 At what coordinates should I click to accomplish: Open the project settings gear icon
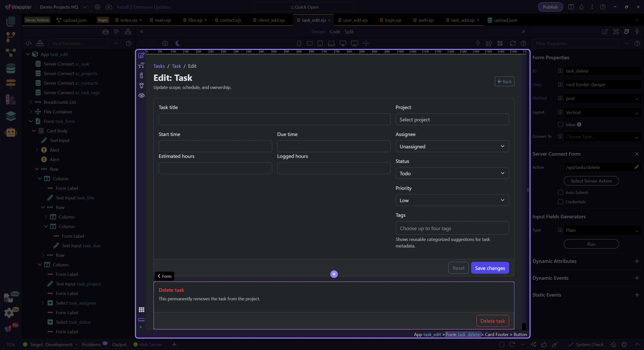[x=98, y=7]
